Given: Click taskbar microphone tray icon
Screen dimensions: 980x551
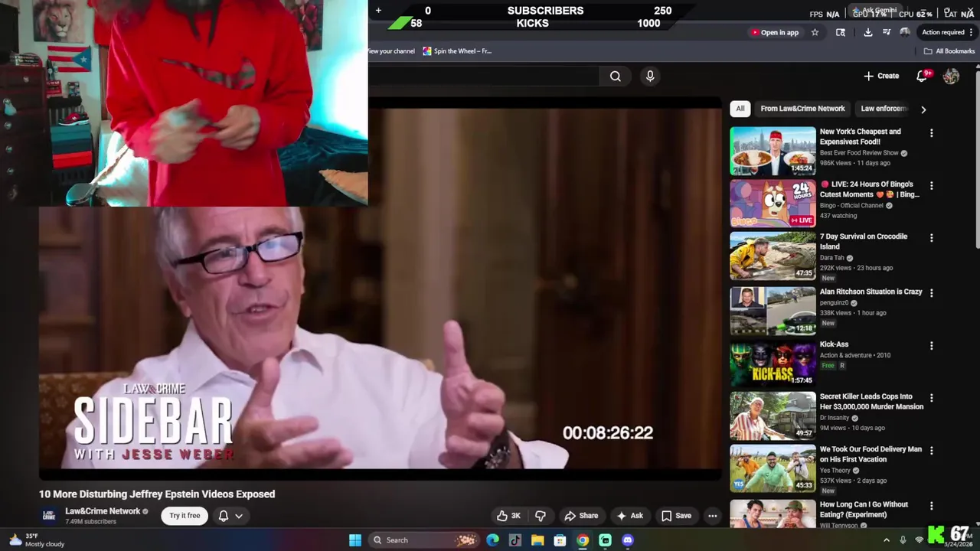Looking at the screenshot, I should coord(903,540).
